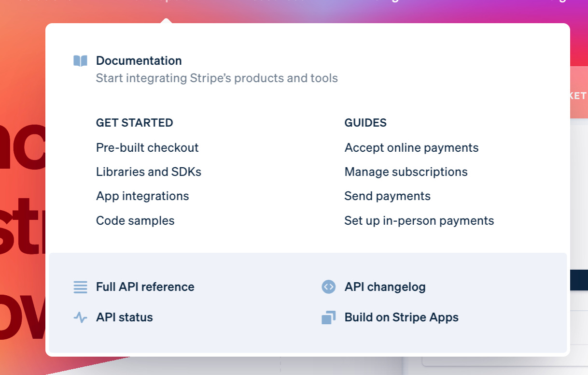The height and width of the screenshot is (375, 588).
Task: Click the API changelog code icon
Action: (328, 287)
